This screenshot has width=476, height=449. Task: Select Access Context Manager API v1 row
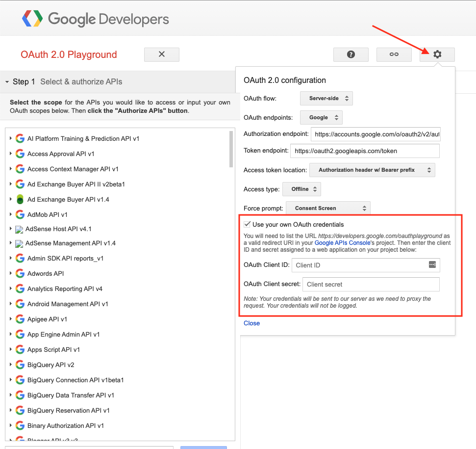(73, 169)
